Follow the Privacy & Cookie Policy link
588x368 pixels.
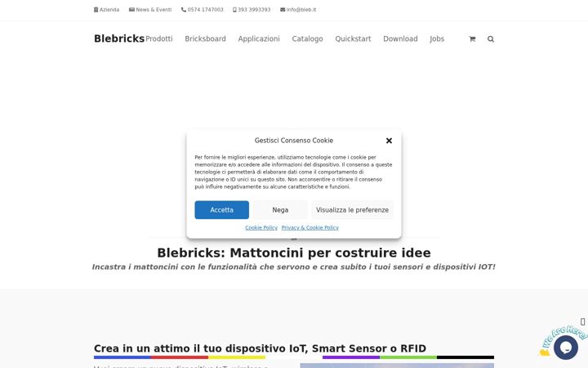[310, 227]
